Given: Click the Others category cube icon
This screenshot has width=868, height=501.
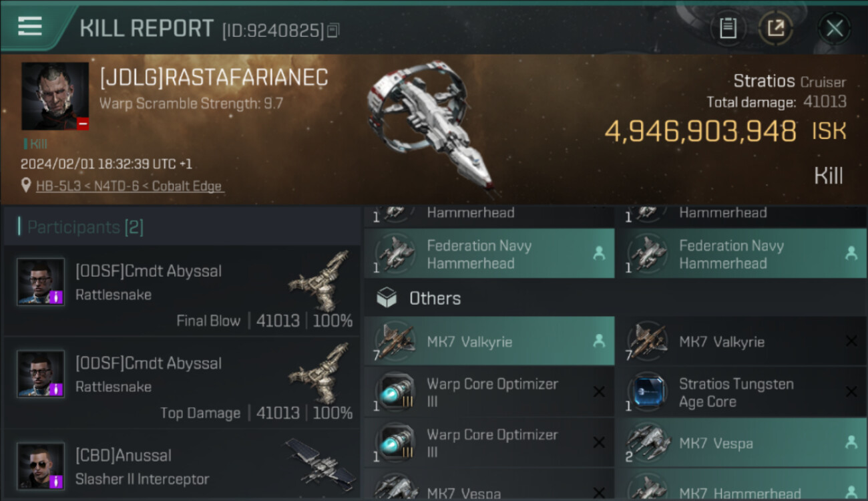Looking at the screenshot, I should (x=387, y=298).
